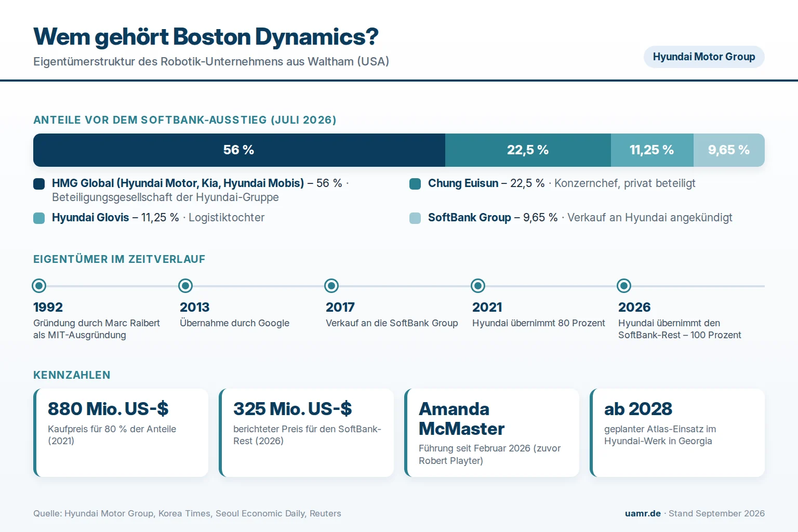798x532 pixels.
Task: Click the year label 2026
Action: [x=634, y=307]
